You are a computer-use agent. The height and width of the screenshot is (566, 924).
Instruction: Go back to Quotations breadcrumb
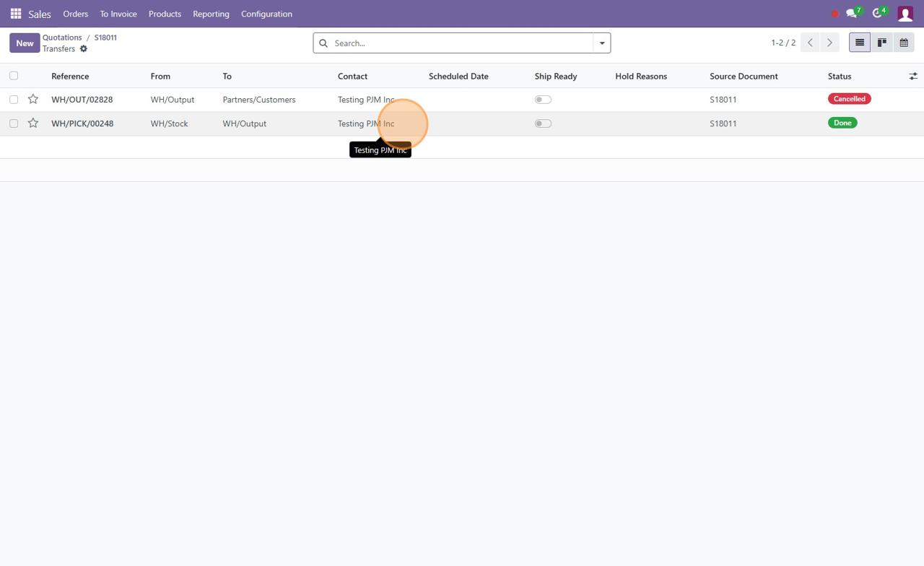62,38
